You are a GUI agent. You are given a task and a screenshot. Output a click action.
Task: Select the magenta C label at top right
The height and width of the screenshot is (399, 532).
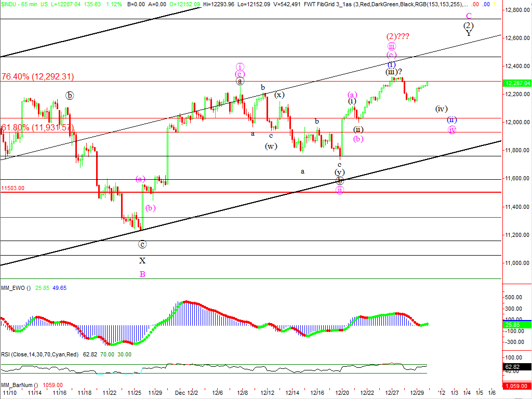469,16
